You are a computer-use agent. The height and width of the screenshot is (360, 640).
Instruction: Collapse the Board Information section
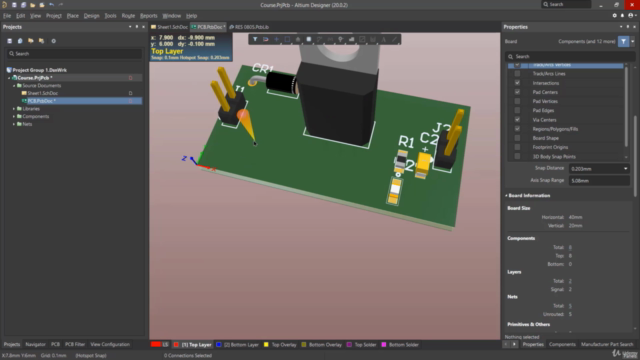[507, 196]
